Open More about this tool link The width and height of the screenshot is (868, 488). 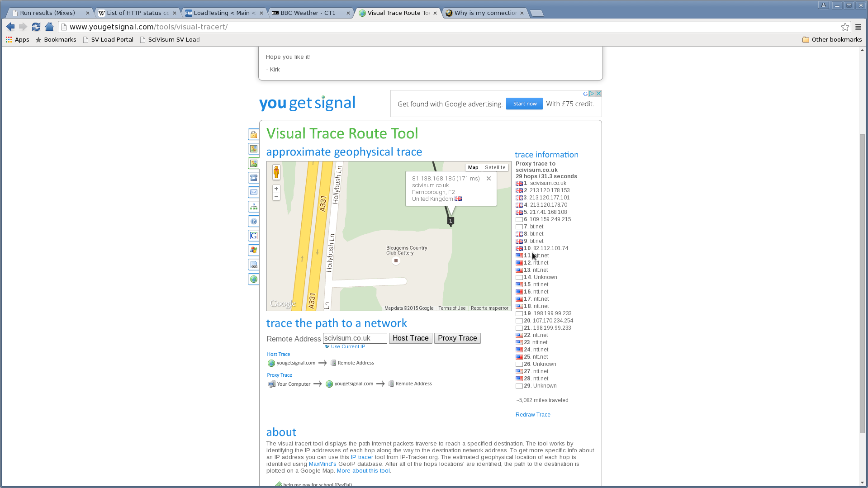click(x=363, y=471)
